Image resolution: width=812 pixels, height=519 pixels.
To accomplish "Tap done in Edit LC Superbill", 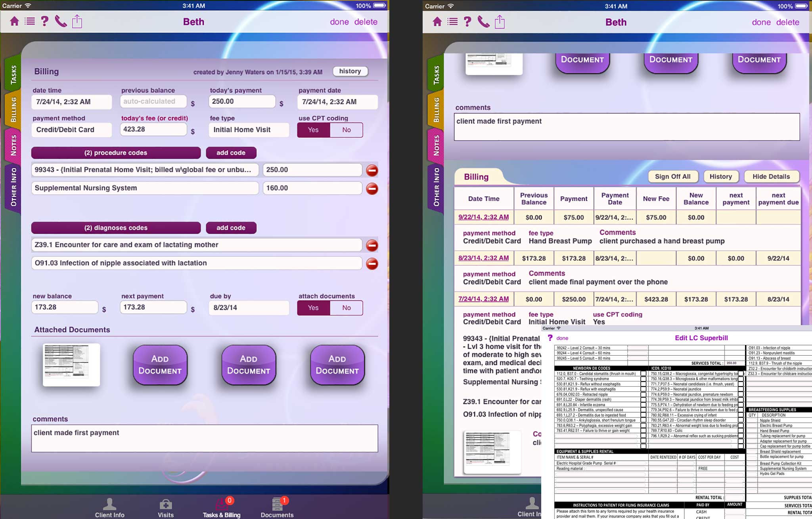I will pyautogui.click(x=562, y=338).
